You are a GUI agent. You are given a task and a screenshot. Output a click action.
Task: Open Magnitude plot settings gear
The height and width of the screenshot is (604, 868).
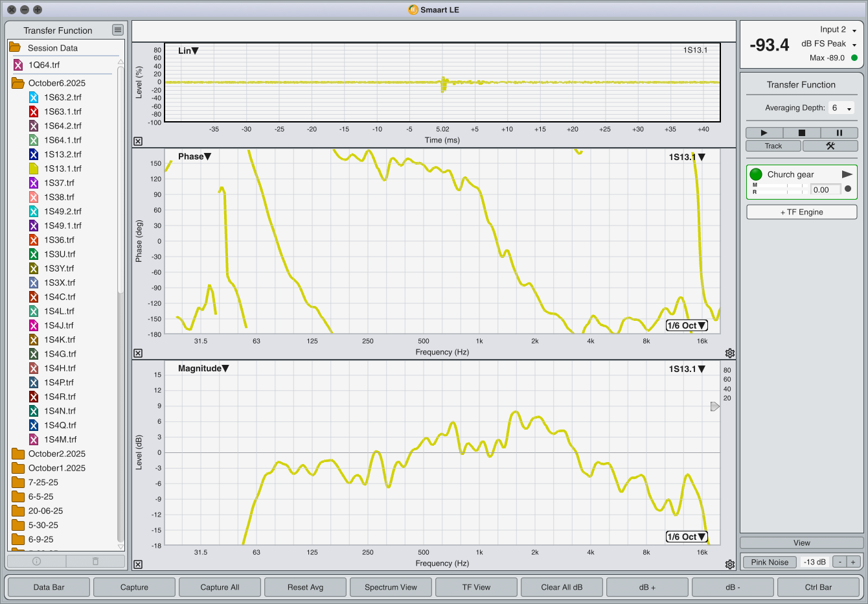(730, 564)
